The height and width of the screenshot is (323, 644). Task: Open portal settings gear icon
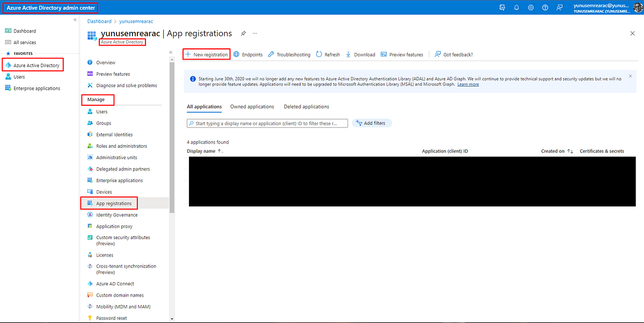pos(530,7)
